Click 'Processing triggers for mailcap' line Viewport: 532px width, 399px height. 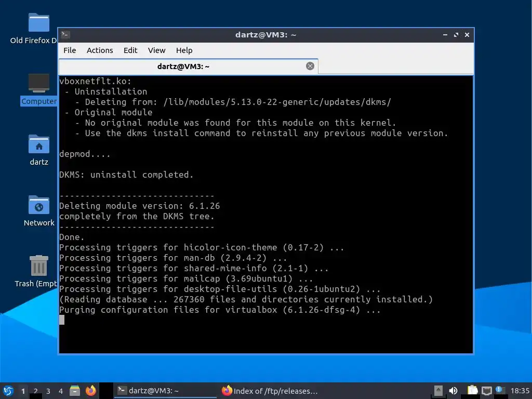click(186, 278)
